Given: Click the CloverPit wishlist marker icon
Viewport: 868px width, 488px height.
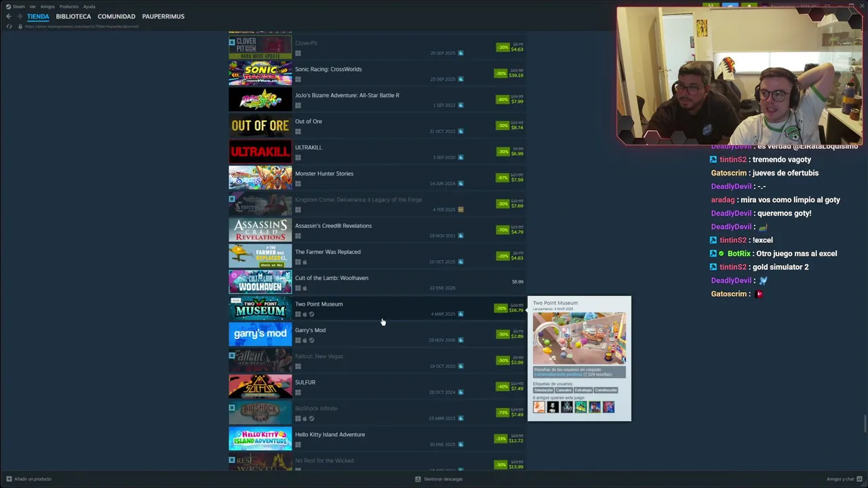Looking at the screenshot, I should (232, 42).
